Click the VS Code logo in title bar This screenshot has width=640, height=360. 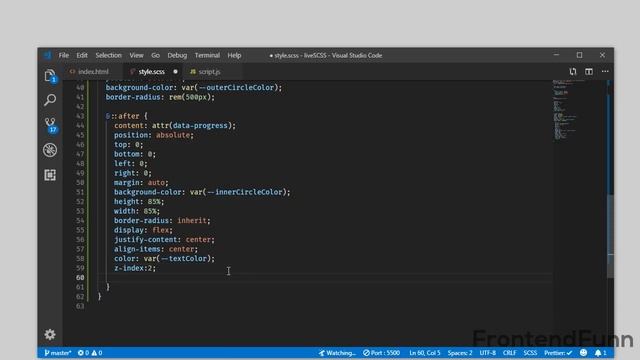pyautogui.click(x=47, y=55)
